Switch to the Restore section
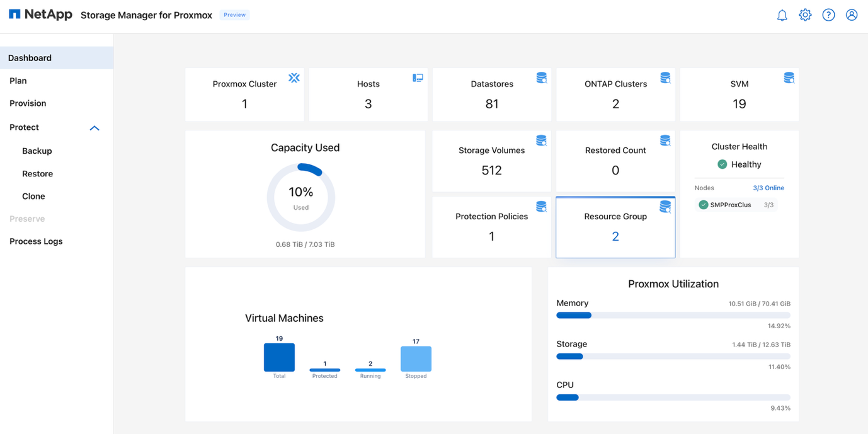Viewport: 868px width, 434px height. pos(37,173)
